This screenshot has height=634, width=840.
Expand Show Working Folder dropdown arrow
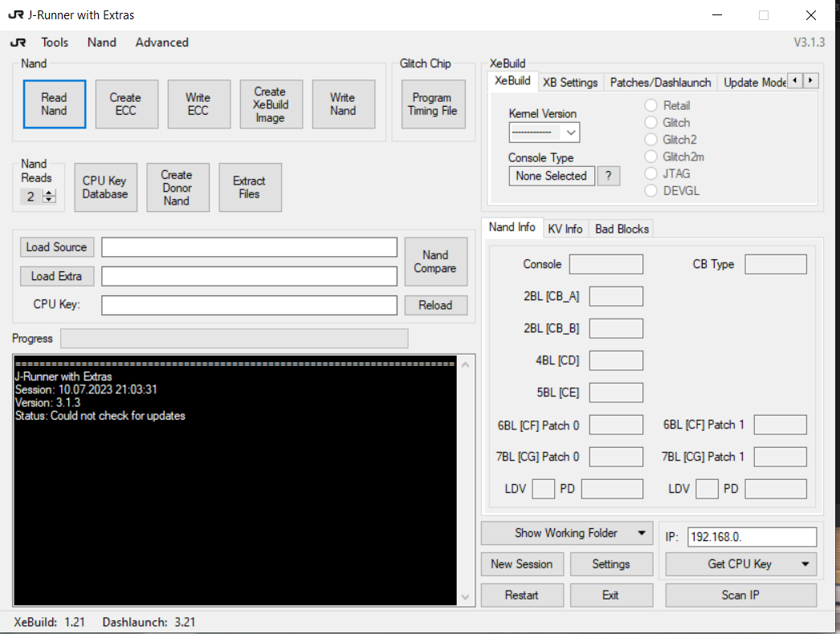642,533
